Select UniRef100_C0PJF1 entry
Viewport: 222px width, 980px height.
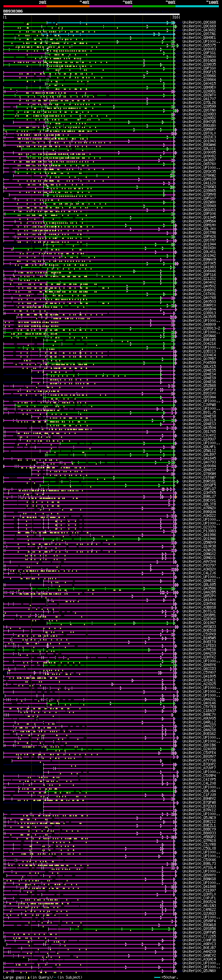(x=199, y=898)
